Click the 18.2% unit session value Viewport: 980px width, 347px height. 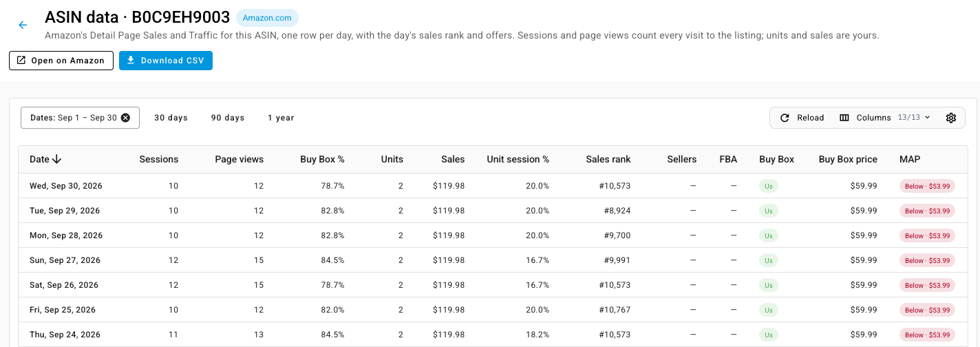pyautogui.click(x=537, y=335)
